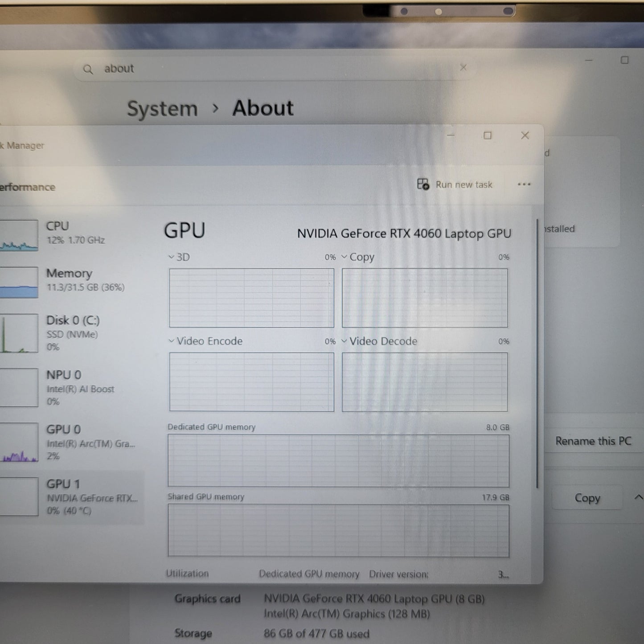Select the NPU 0 graph thumbnail
The image size is (644, 644).
point(19,387)
